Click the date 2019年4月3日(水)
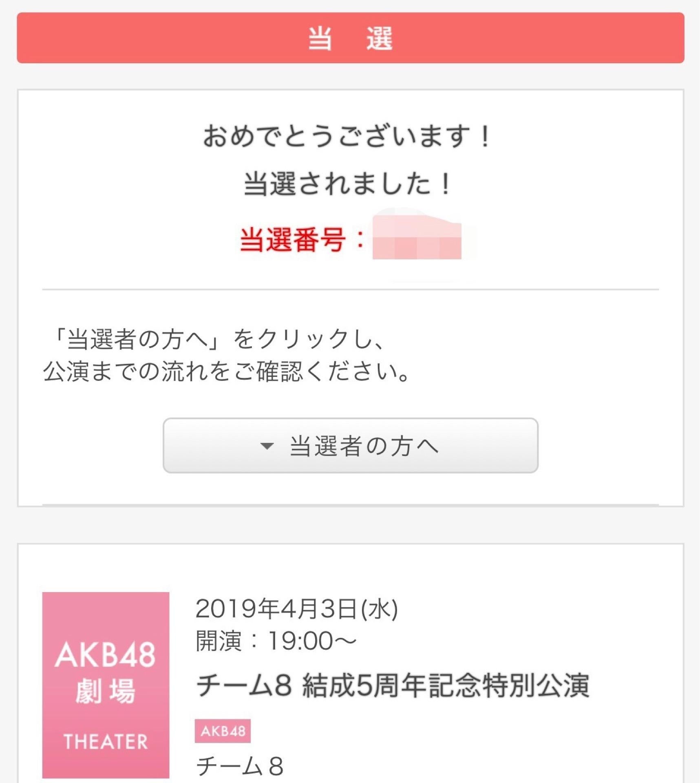Image resolution: width=700 pixels, height=783 pixels. click(x=296, y=609)
